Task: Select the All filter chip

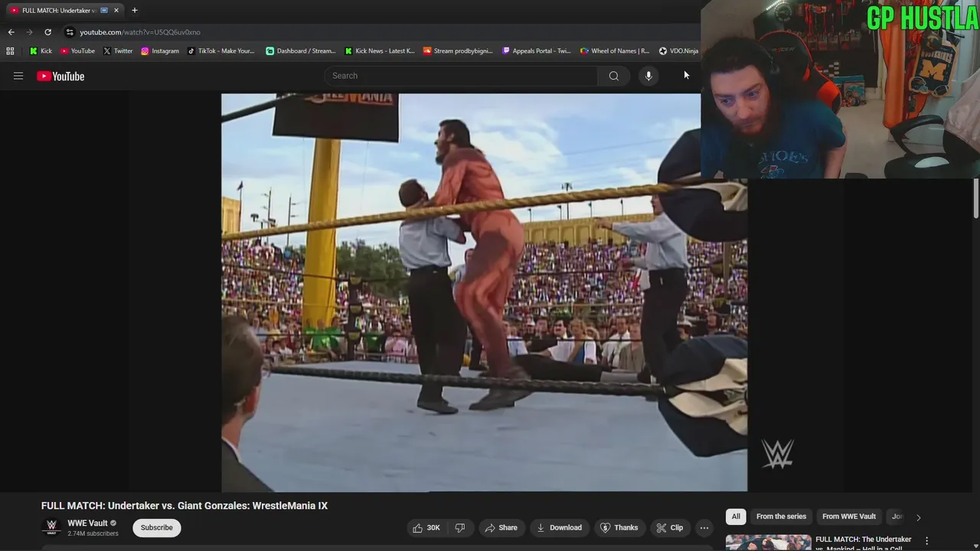Action: tap(736, 517)
